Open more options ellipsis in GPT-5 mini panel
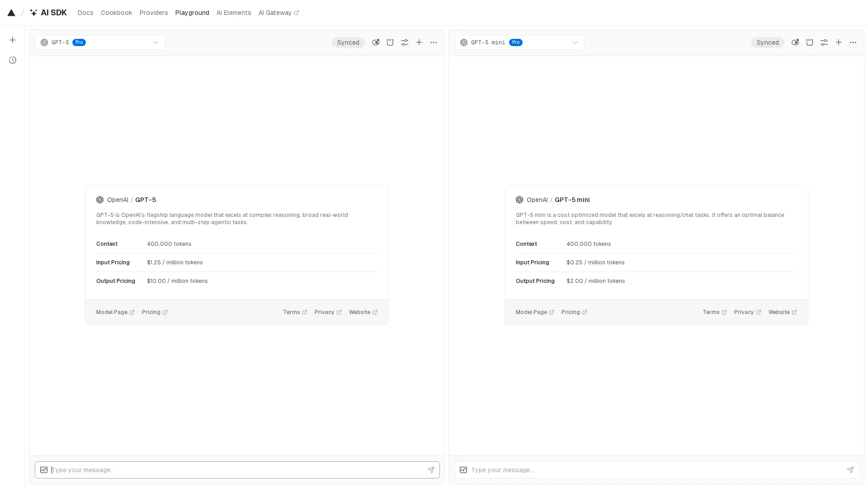Viewport: 868px width, 488px height. coord(853,42)
